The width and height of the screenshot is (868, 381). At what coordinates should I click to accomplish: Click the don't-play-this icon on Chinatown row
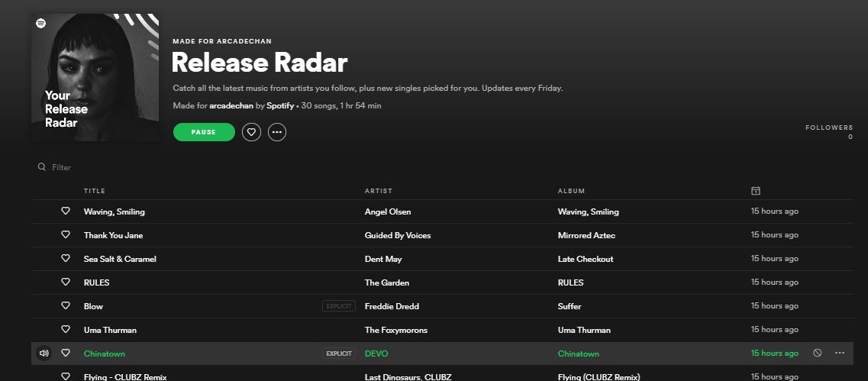coord(817,354)
